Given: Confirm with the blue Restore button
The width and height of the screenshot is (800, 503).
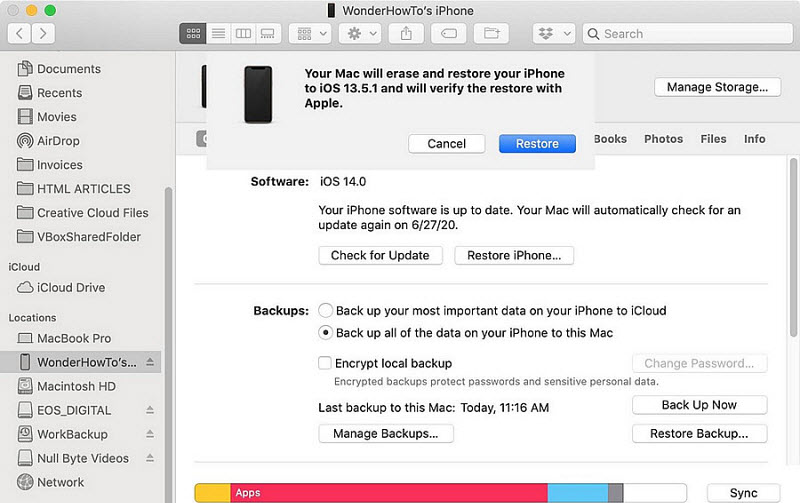Looking at the screenshot, I should point(537,144).
